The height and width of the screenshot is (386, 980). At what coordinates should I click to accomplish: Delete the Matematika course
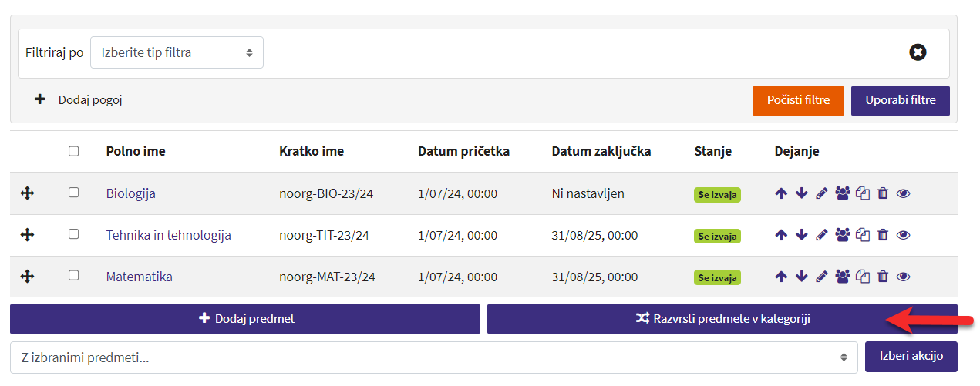pyautogui.click(x=884, y=277)
